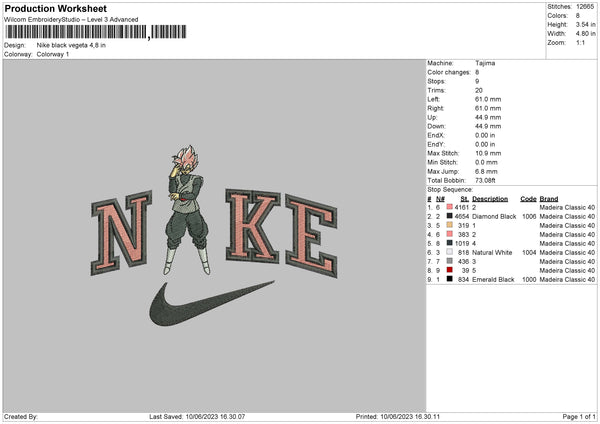Click the Width value 4.80 in
Image resolution: width=600 pixels, height=424 pixels.
(x=585, y=34)
